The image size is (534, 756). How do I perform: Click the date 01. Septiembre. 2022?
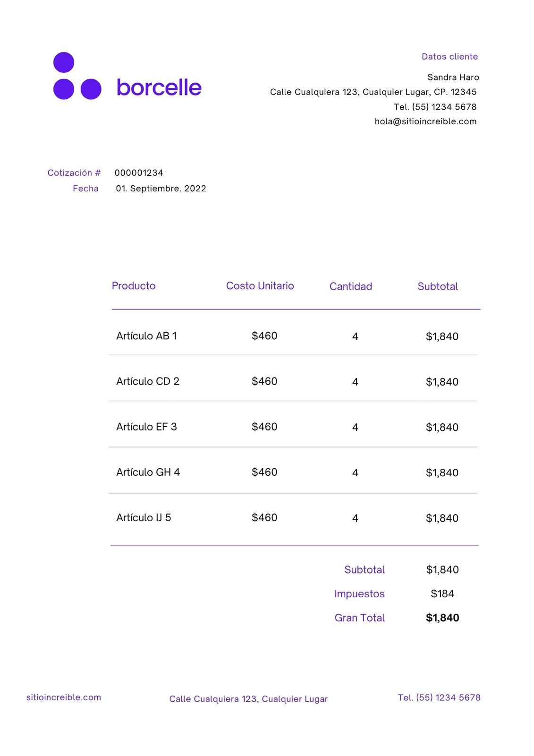coord(161,189)
